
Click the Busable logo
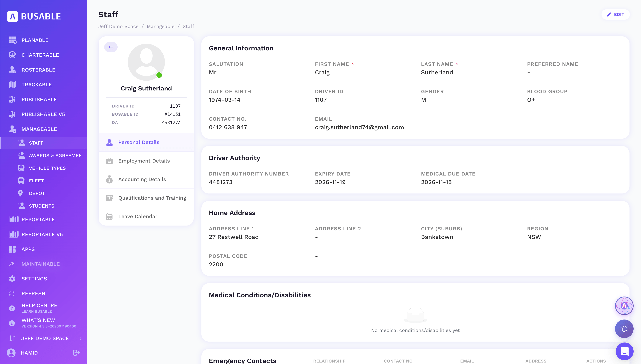point(34,16)
